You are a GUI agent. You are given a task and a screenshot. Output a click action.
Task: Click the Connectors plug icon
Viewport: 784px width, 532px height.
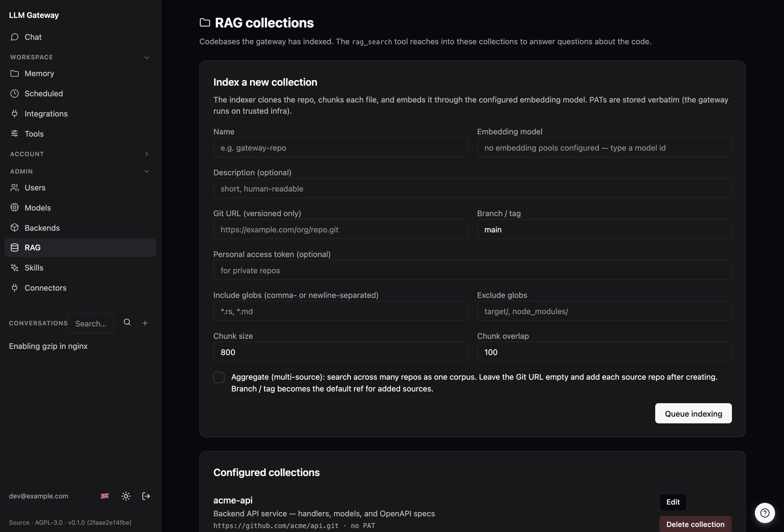pyautogui.click(x=15, y=288)
